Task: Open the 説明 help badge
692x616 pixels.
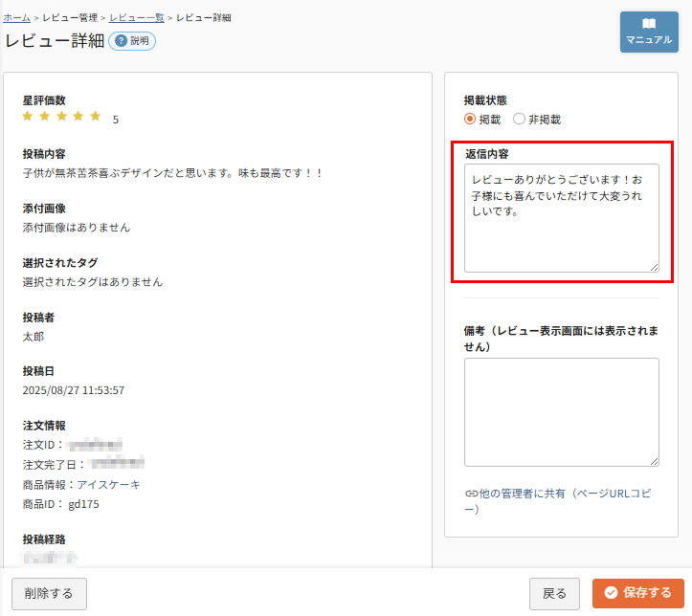Action: [132, 41]
